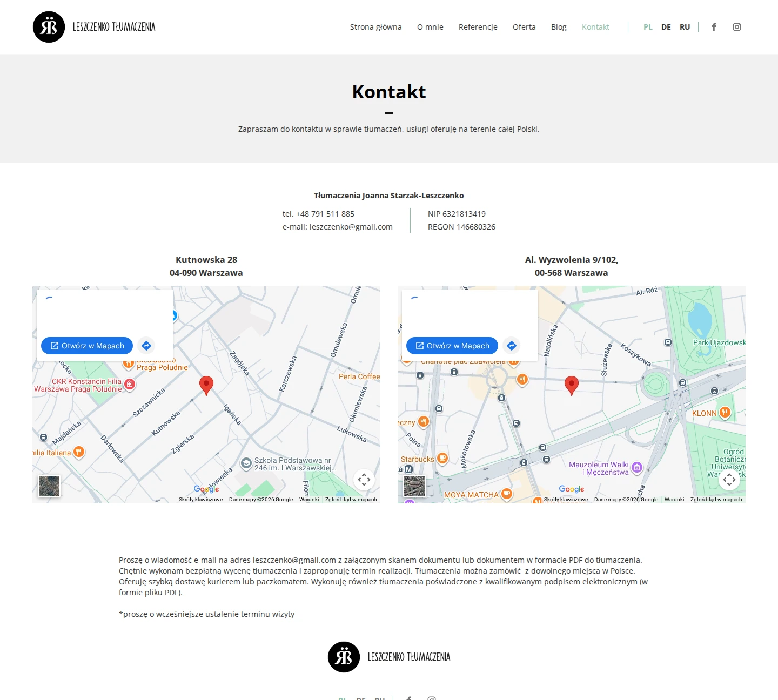Click the footer Leszczenko Tłumaczenia logo
Image resolution: width=778 pixels, height=700 pixels.
(x=389, y=657)
